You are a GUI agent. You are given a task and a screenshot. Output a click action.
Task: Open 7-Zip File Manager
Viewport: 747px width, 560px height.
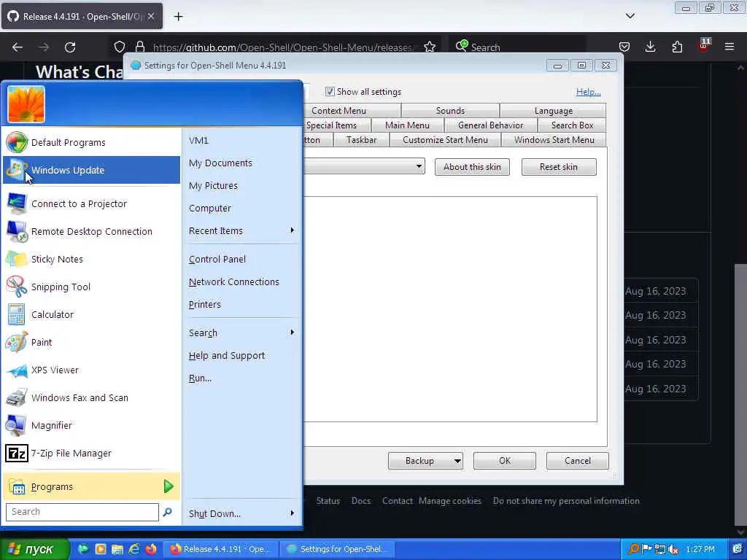pyautogui.click(x=91, y=454)
